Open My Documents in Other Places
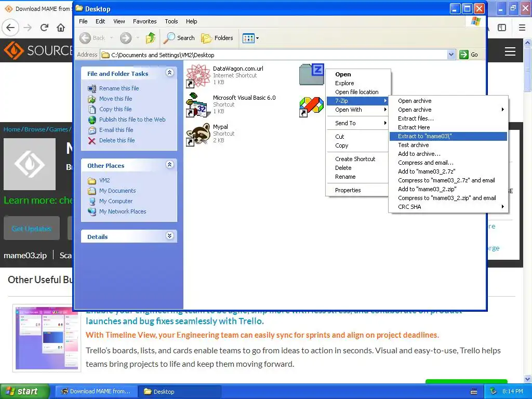This screenshot has width=532, height=399. [x=117, y=191]
